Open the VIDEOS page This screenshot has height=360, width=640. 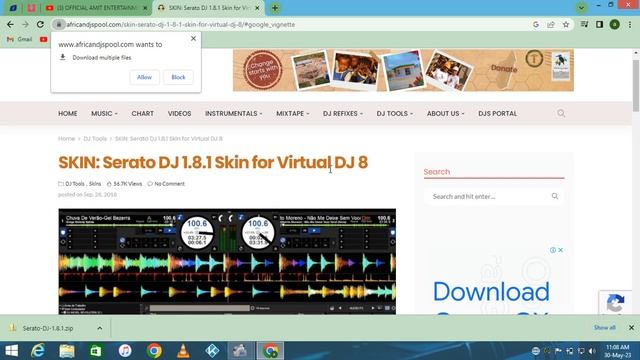180,113
